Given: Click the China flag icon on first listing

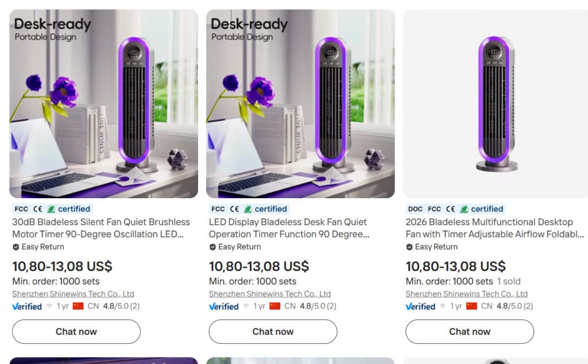Looking at the screenshot, I should (78, 306).
